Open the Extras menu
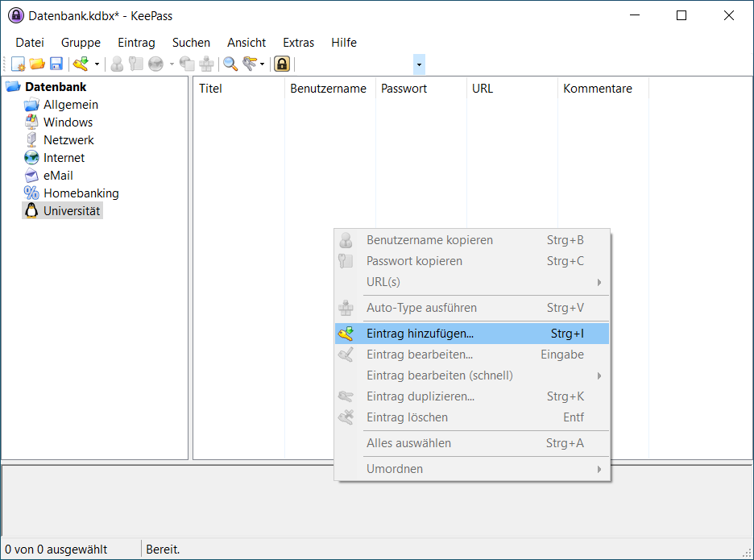Screen dimensions: 754x560 [299, 43]
